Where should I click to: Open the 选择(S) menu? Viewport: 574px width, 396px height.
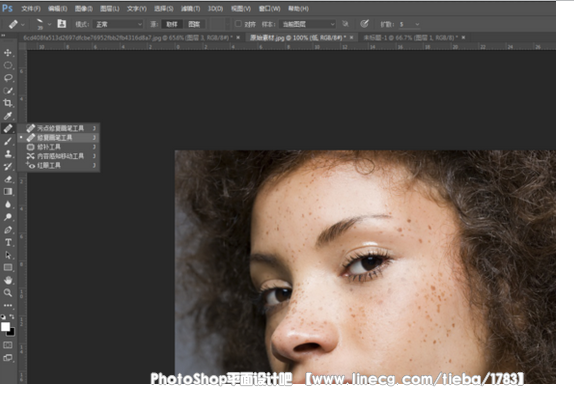(164, 8)
